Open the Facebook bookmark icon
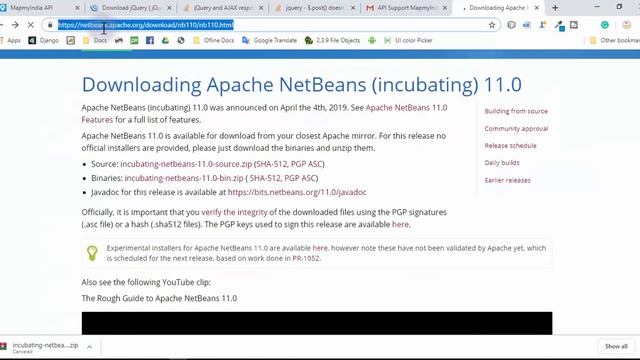The width and height of the screenshot is (640, 360). 150,40
